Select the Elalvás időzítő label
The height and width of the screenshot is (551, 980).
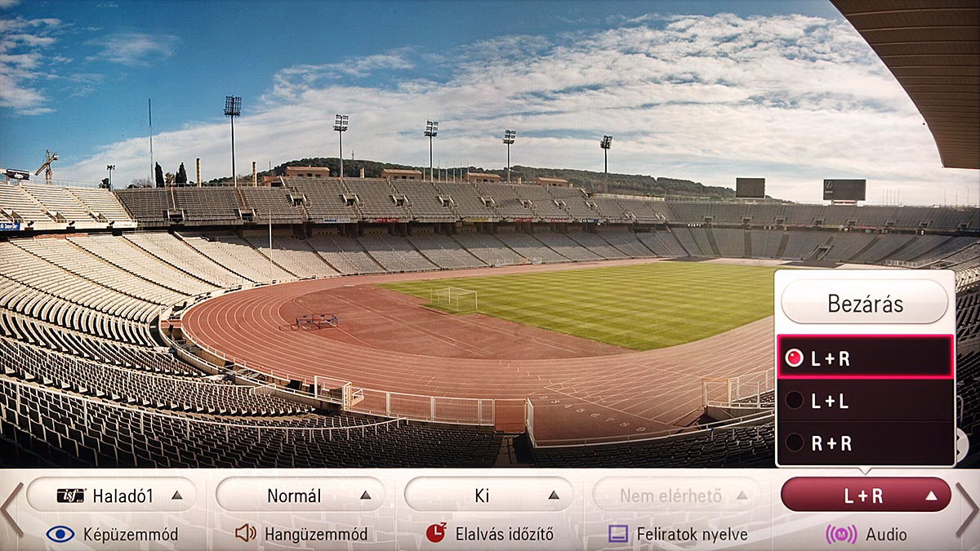[x=503, y=535]
